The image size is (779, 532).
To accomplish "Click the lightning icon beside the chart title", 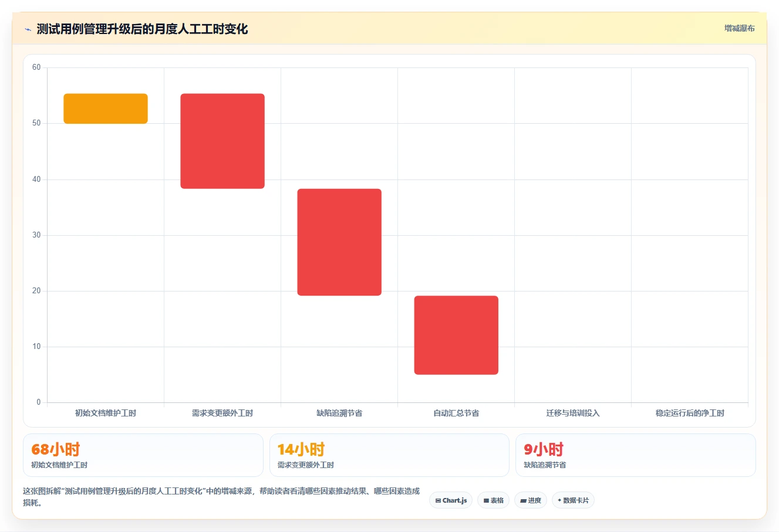I will pos(28,29).
